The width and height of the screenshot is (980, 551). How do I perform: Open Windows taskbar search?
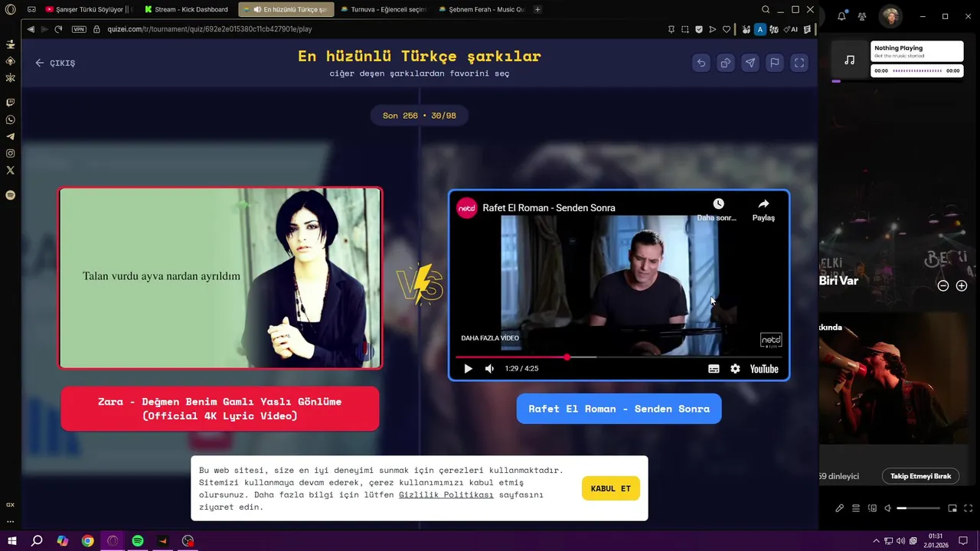pyautogui.click(x=37, y=540)
